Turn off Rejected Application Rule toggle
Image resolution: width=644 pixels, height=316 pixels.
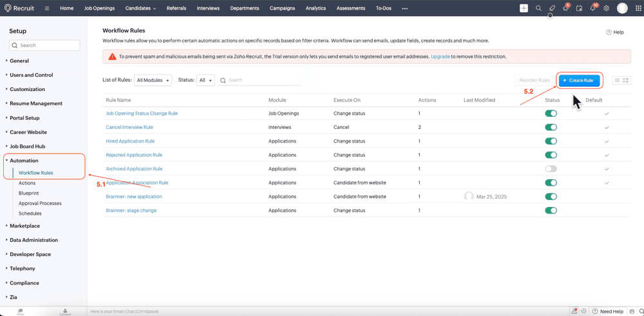[551, 155]
